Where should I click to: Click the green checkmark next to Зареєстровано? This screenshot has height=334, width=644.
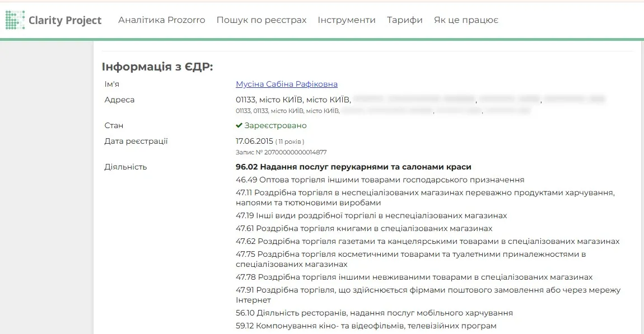pyautogui.click(x=239, y=125)
